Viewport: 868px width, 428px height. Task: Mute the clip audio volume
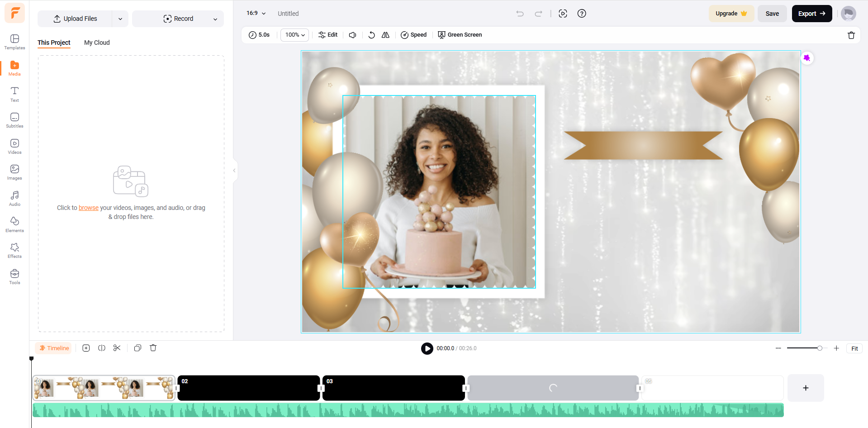[352, 34]
